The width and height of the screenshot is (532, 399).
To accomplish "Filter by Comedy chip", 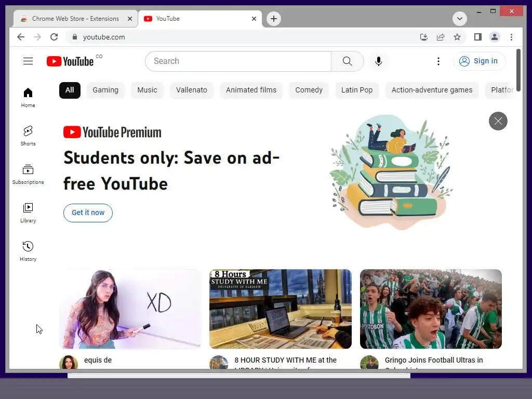I will (309, 90).
